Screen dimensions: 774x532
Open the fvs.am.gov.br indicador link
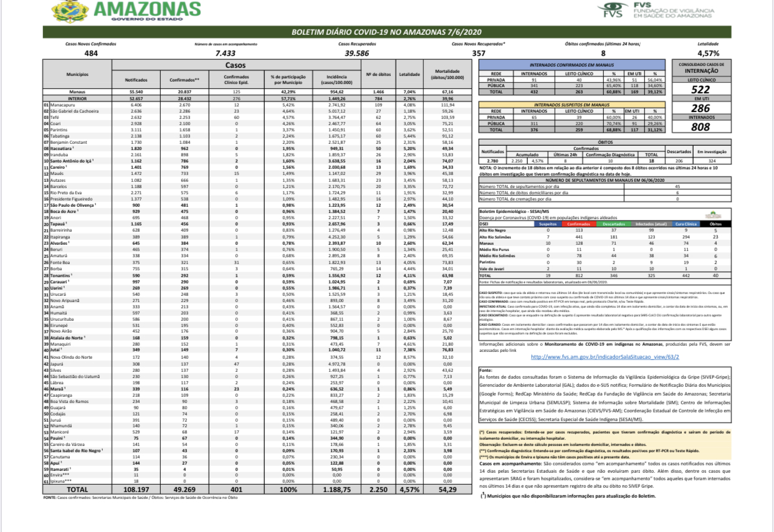click(x=604, y=357)
